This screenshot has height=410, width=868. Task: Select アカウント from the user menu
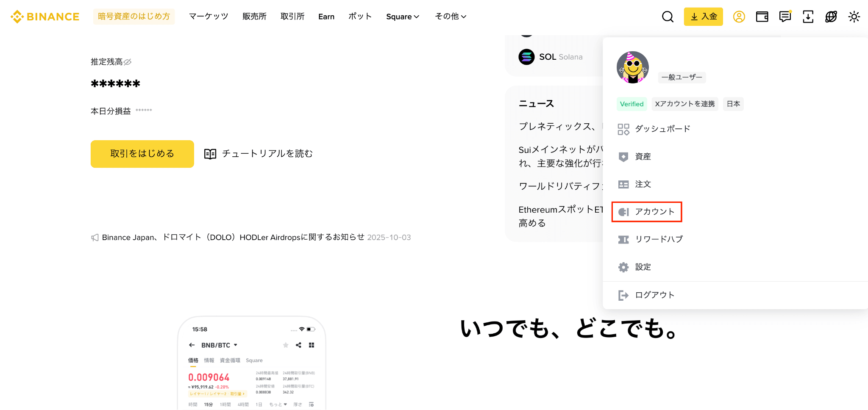tap(653, 212)
